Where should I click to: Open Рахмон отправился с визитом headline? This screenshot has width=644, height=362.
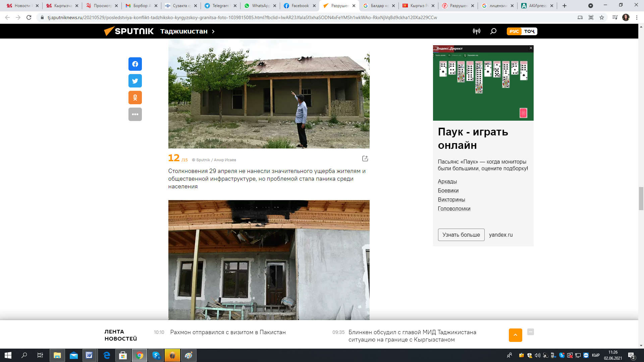click(228, 332)
